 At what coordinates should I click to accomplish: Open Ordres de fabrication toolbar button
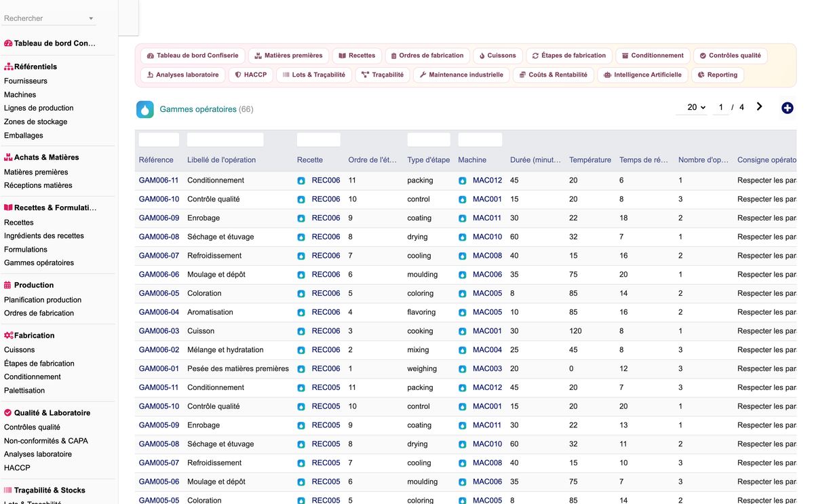tap(427, 56)
